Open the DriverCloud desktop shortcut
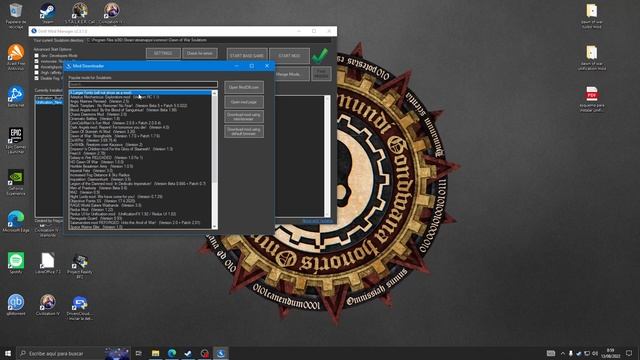Image resolution: width=640 pixels, height=360 pixels. [x=80, y=308]
